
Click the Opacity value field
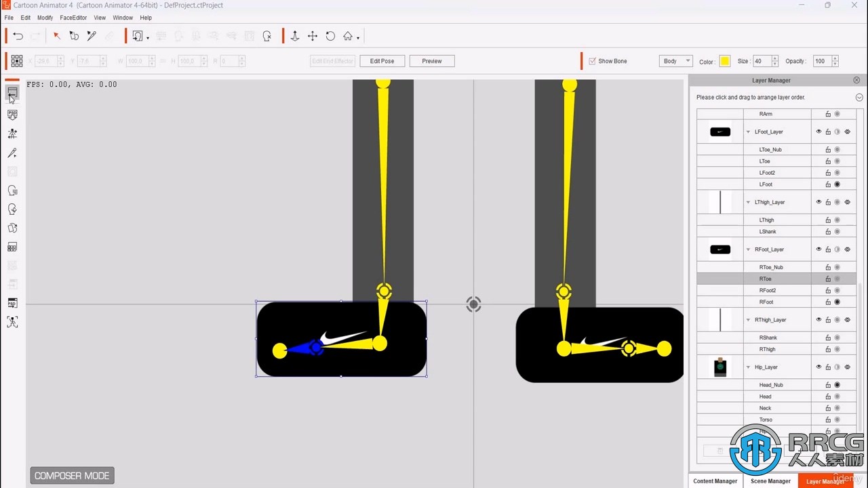(822, 61)
